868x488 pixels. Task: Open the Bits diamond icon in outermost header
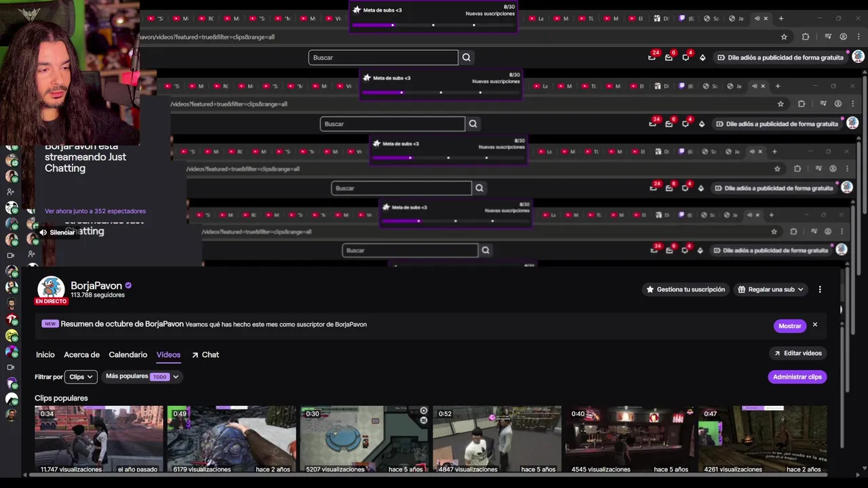[x=703, y=58]
